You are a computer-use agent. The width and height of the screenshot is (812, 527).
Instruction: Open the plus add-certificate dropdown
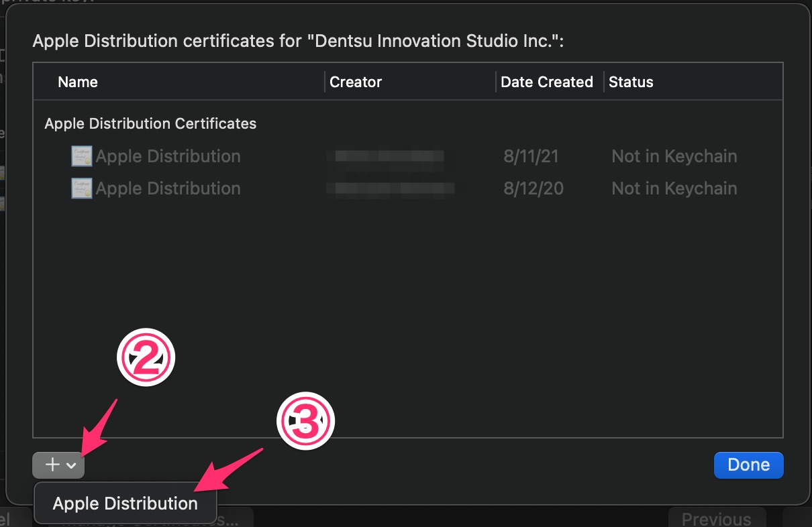point(58,465)
